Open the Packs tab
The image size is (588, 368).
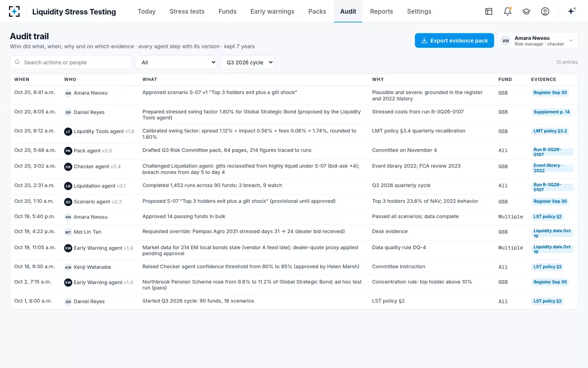point(317,11)
